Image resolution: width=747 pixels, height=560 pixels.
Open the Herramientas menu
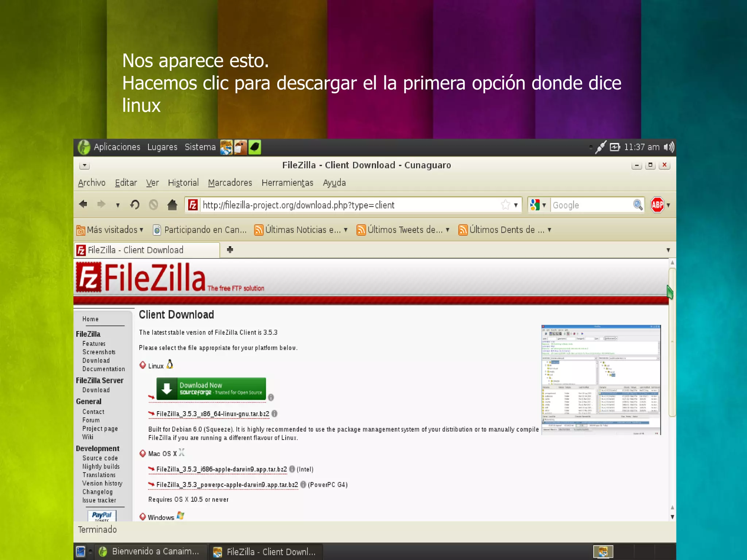[287, 183]
